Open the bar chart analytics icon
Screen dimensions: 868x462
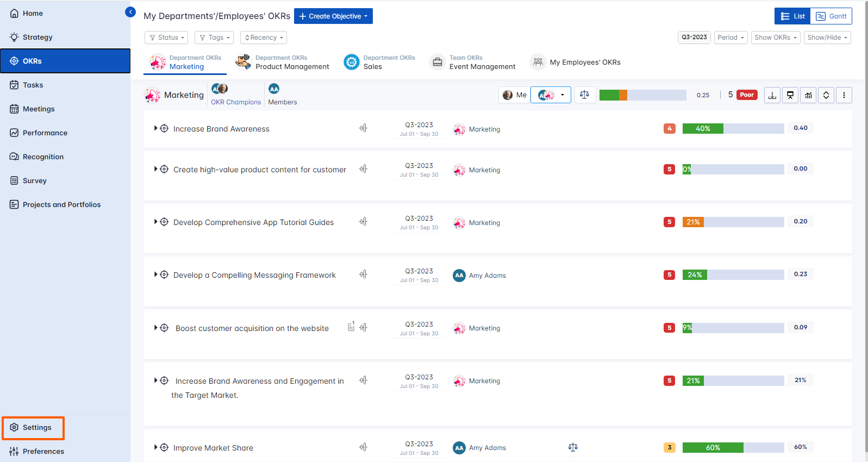click(808, 95)
